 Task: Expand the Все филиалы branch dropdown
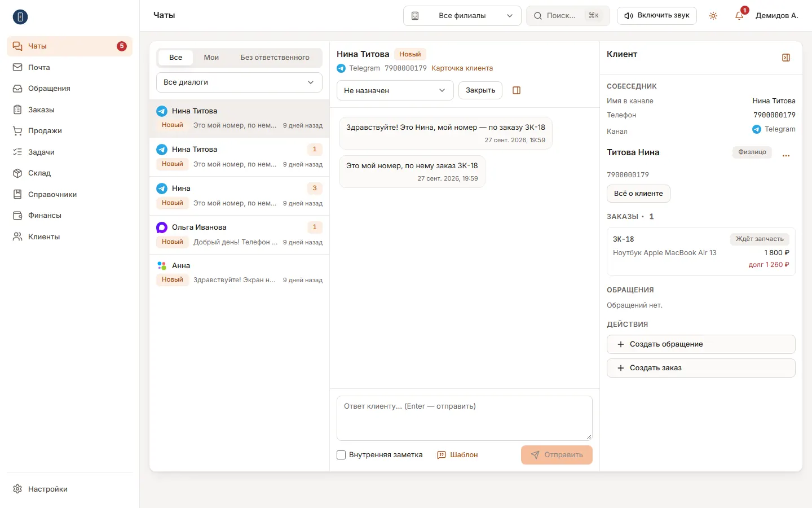[462, 16]
